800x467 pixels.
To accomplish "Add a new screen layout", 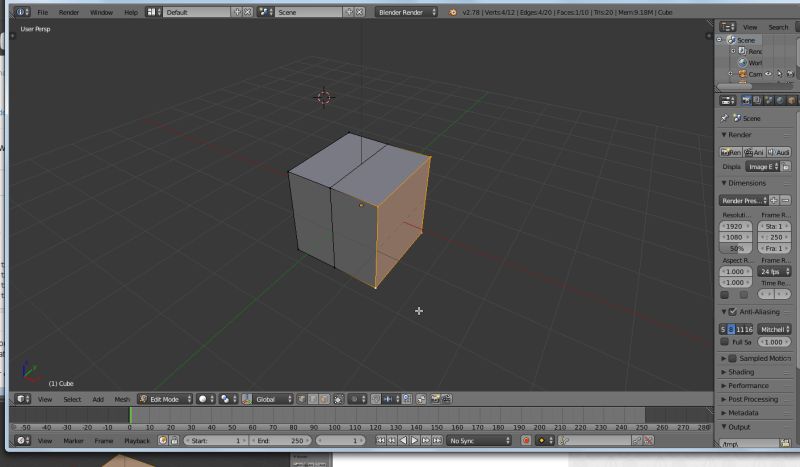I will click(x=237, y=12).
